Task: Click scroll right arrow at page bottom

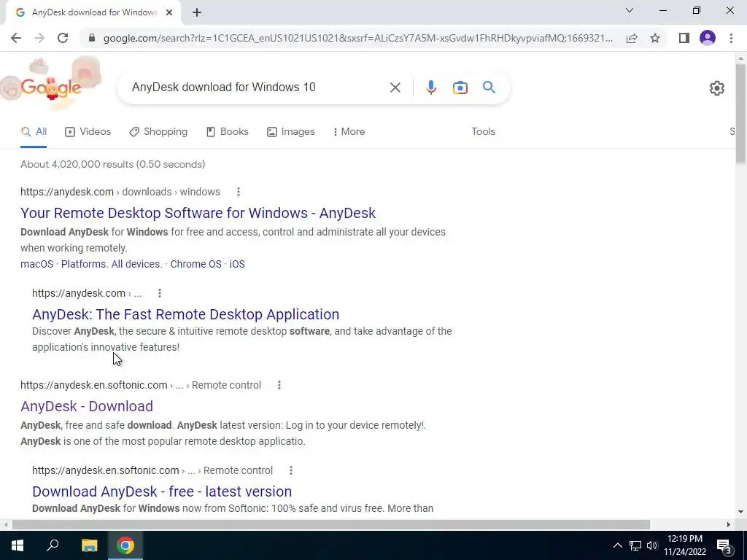Action: (x=728, y=525)
